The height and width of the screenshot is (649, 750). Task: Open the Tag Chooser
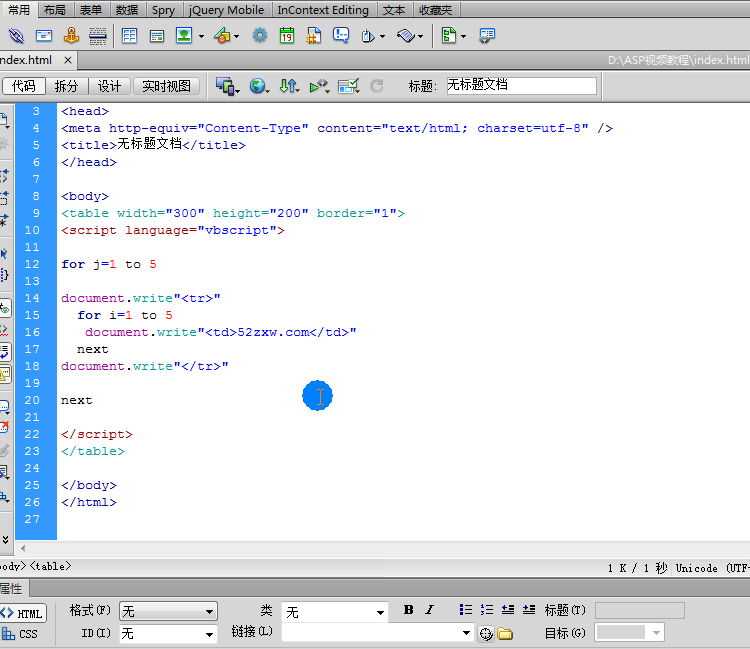pyautogui.click(x=487, y=36)
